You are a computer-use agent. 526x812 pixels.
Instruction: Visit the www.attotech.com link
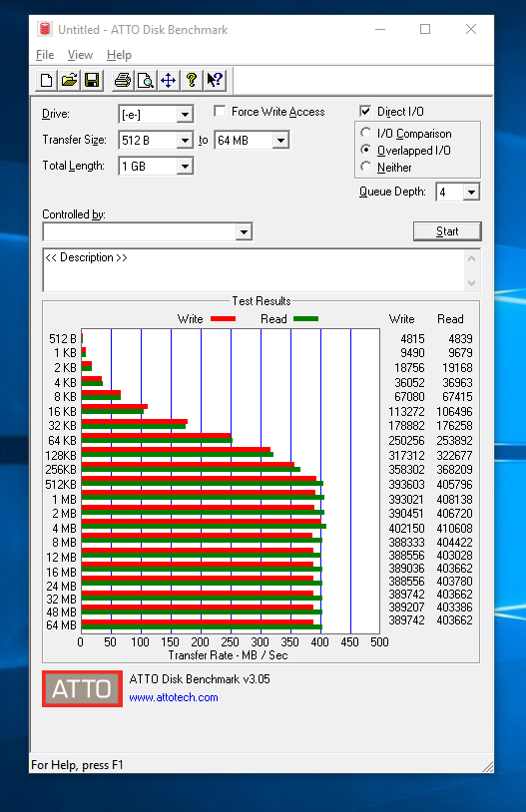(x=174, y=697)
